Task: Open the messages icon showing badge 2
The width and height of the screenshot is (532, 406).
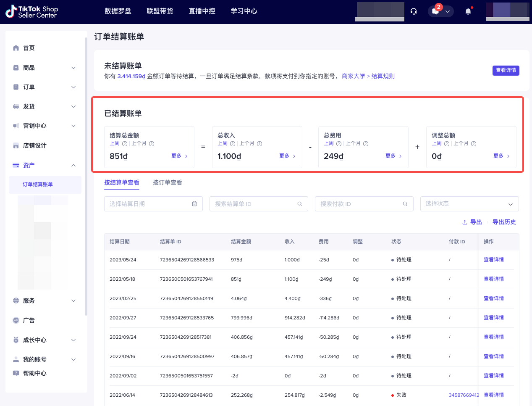Action: click(x=435, y=11)
